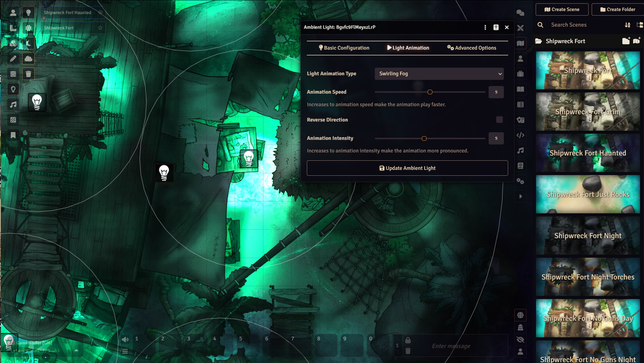This screenshot has height=363, width=644.
Task: Click the Clear Lights trash icon
Action: coord(29,74)
